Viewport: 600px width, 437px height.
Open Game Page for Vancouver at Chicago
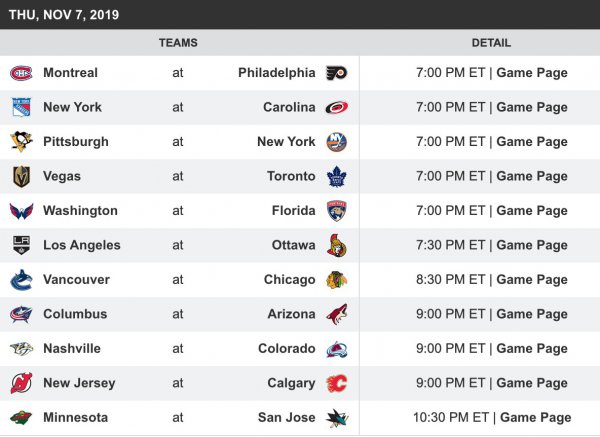pos(532,280)
